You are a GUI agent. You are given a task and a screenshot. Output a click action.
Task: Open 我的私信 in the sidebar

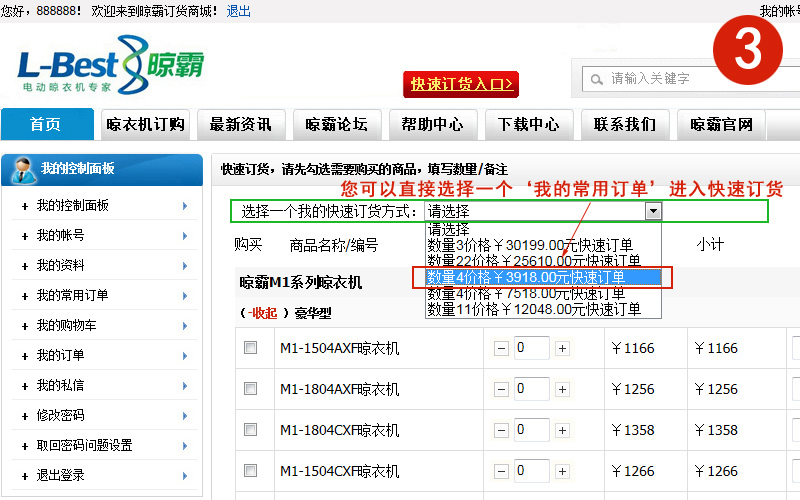60,386
